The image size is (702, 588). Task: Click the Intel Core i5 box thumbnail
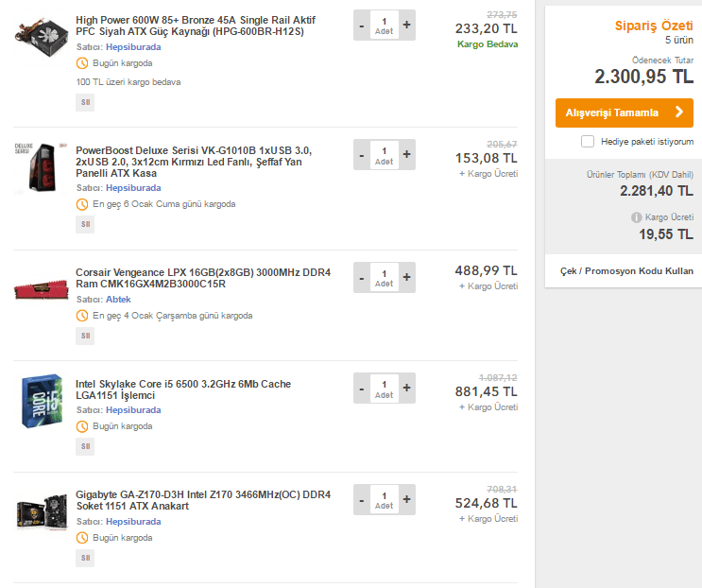pyautogui.click(x=40, y=401)
